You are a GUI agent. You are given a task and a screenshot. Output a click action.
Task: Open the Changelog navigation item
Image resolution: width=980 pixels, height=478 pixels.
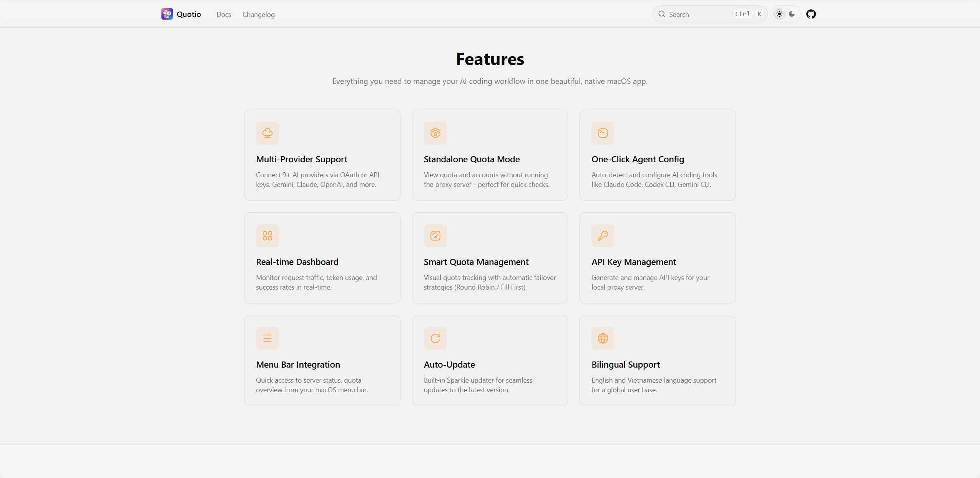coord(259,15)
